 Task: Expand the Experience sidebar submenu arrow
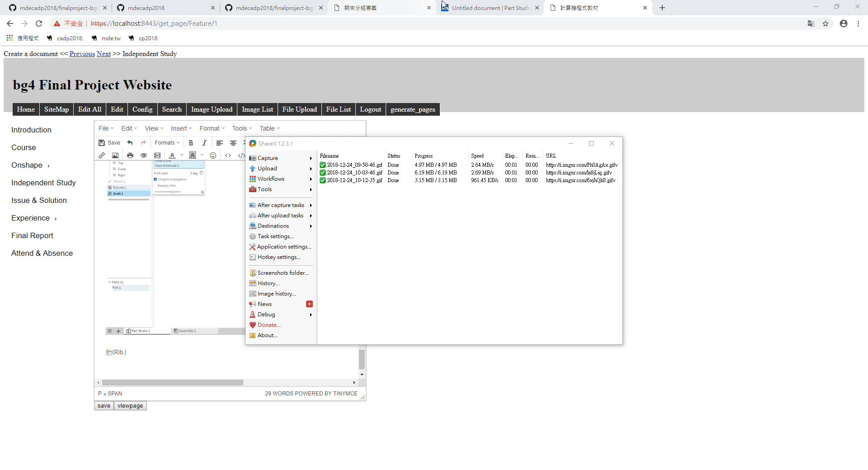56,219
